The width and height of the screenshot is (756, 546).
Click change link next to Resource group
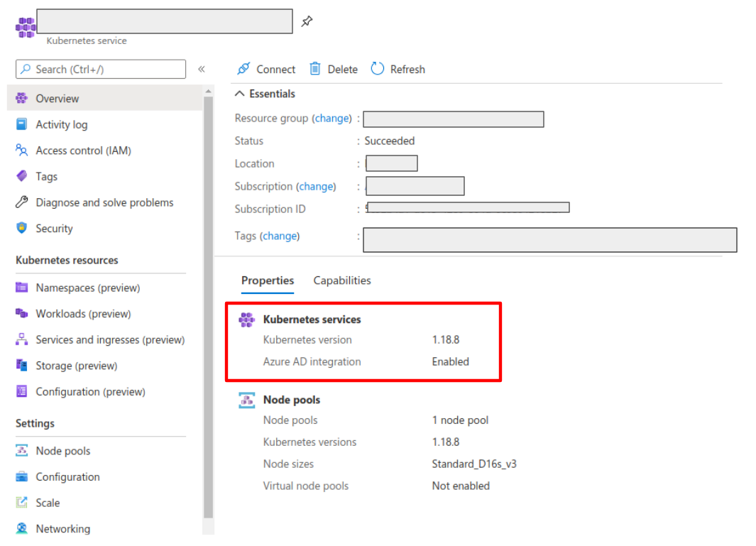coord(332,119)
